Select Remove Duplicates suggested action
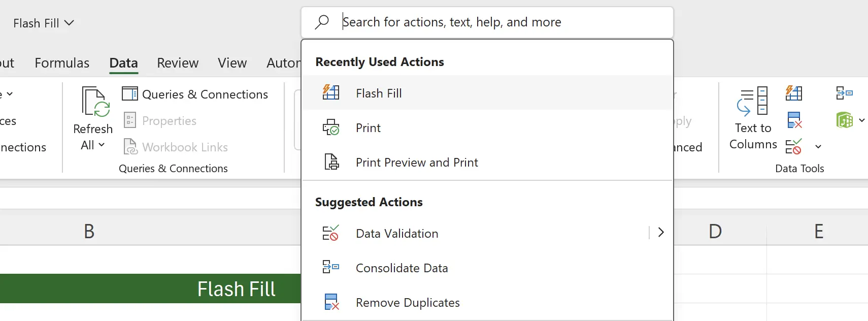This screenshot has height=321, width=868. pyautogui.click(x=487, y=302)
